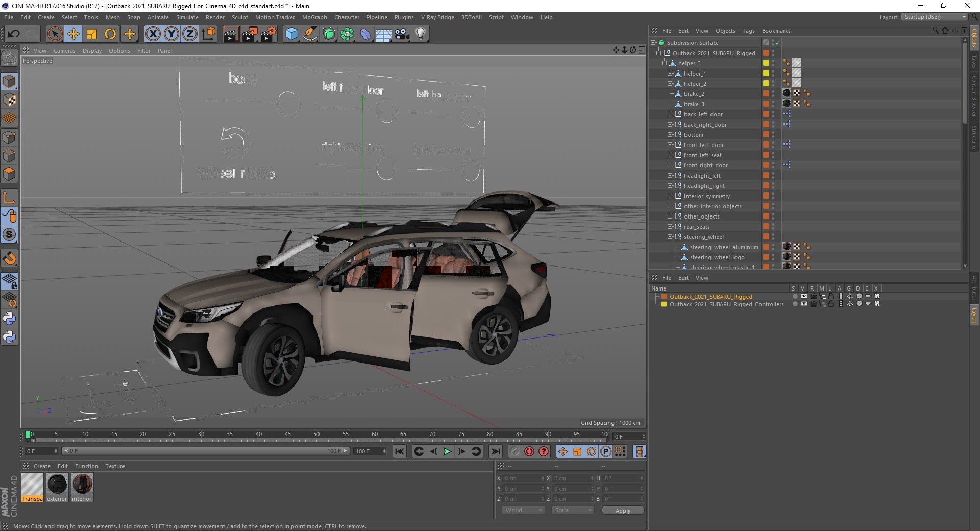Click the current frame field 0 F

pos(629,437)
